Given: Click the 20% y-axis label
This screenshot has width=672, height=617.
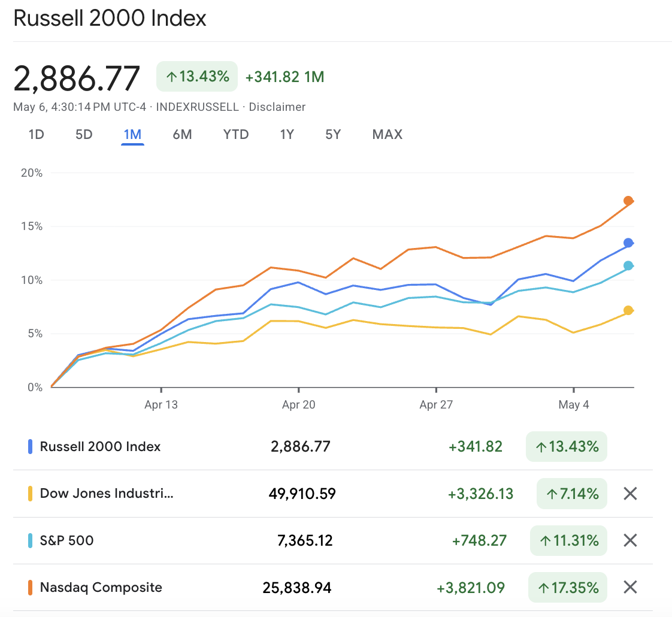Looking at the screenshot, I should [x=32, y=173].
